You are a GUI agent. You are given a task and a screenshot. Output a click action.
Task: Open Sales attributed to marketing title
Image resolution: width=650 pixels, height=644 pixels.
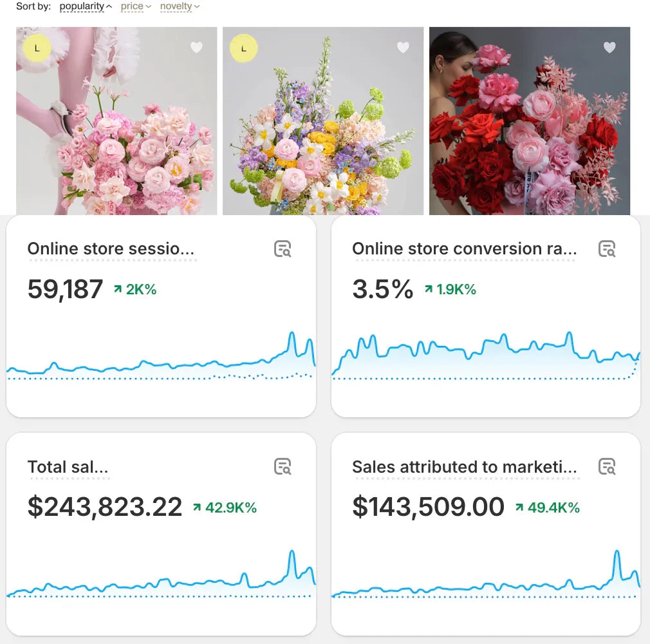tap(464, 467)
